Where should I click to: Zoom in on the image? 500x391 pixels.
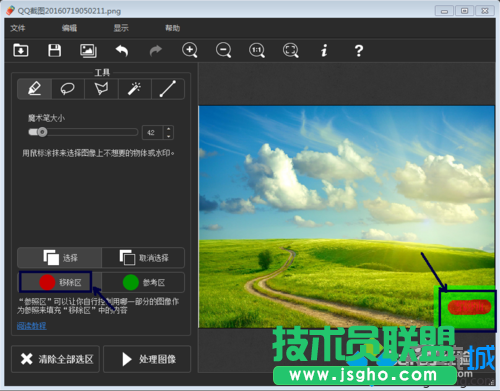(190, 51)
